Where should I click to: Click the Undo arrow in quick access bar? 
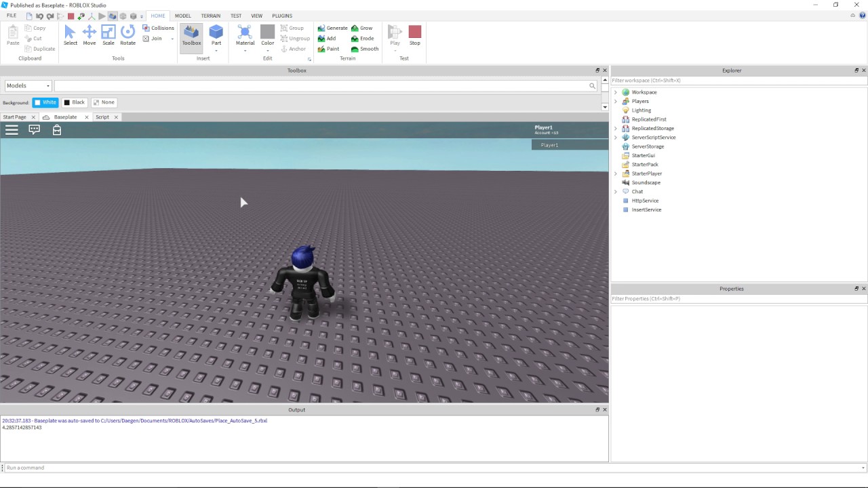click(39, 16)
